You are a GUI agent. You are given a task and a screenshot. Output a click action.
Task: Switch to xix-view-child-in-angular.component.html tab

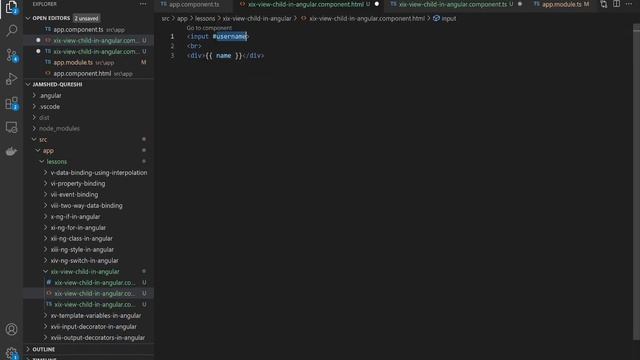(305, 4)
